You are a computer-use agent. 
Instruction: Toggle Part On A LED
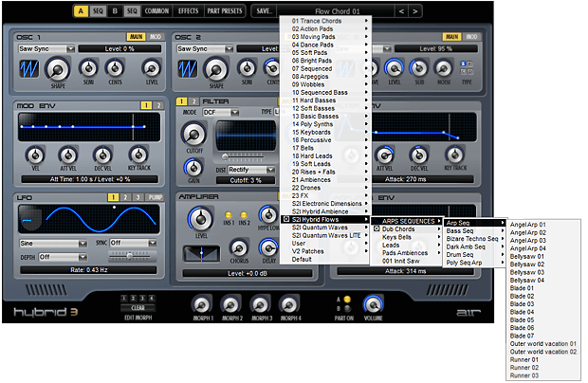click(x=347, y=299)
